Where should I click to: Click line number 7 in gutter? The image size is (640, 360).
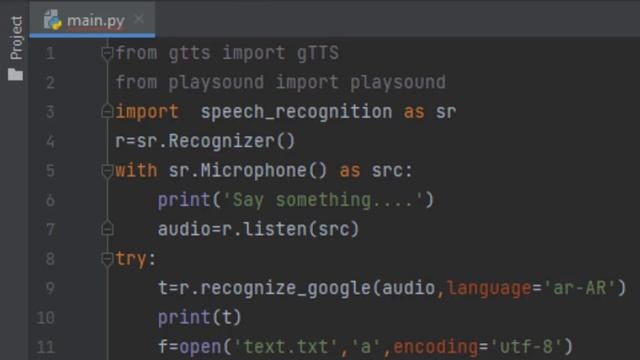50,230
